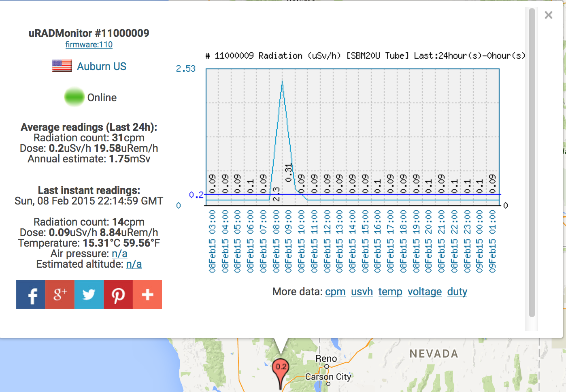Click the Temperature 15.31°C reading
Image resolution: width=566 pixels, height=392 pixels.
(89, 243)
